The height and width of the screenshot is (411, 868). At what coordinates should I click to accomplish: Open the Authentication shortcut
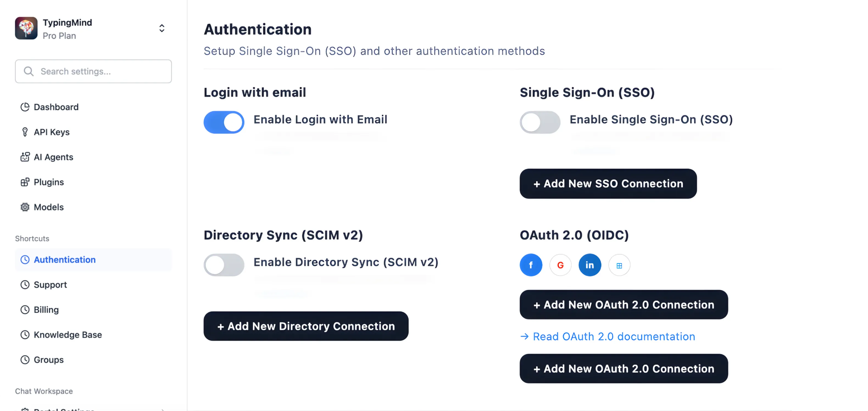[64, 260]
